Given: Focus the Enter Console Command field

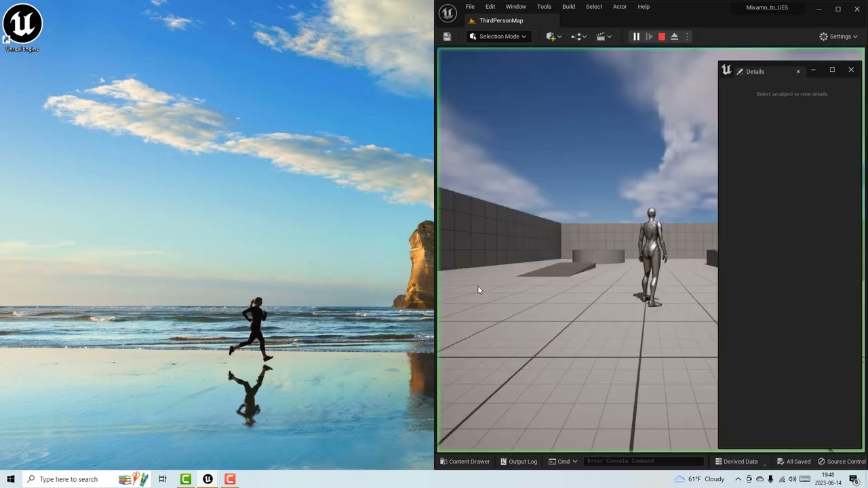Looking at the screenshot, I should click(644, 462).
